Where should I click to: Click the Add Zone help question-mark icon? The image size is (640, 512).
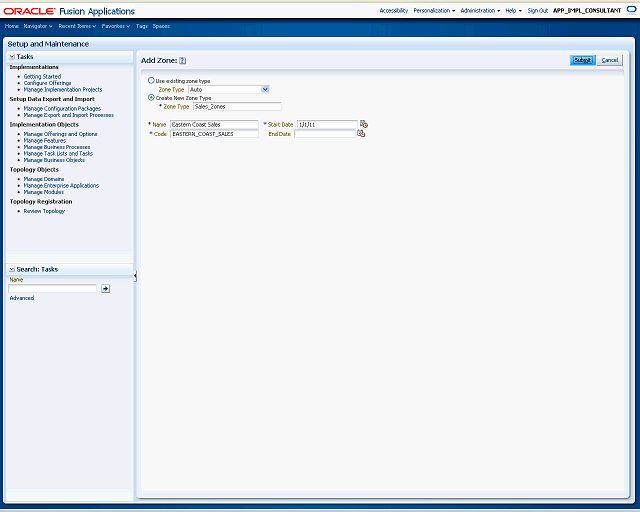click(182, 60)
